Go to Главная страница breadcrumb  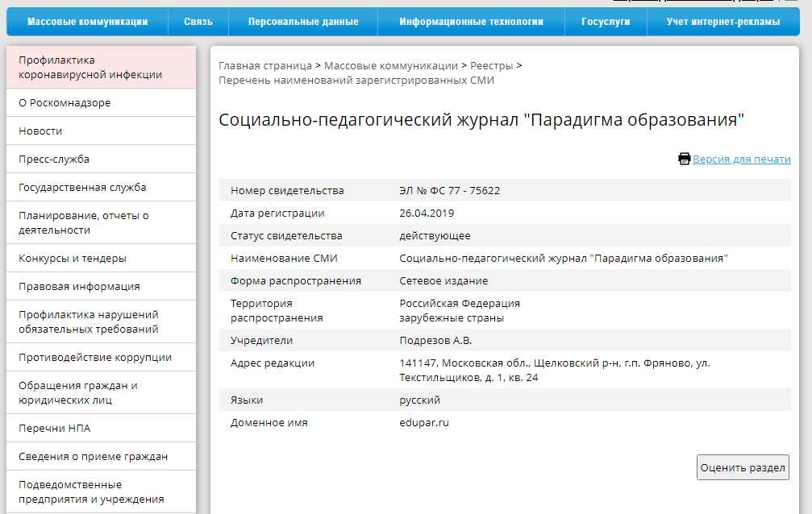click(265, 66)
